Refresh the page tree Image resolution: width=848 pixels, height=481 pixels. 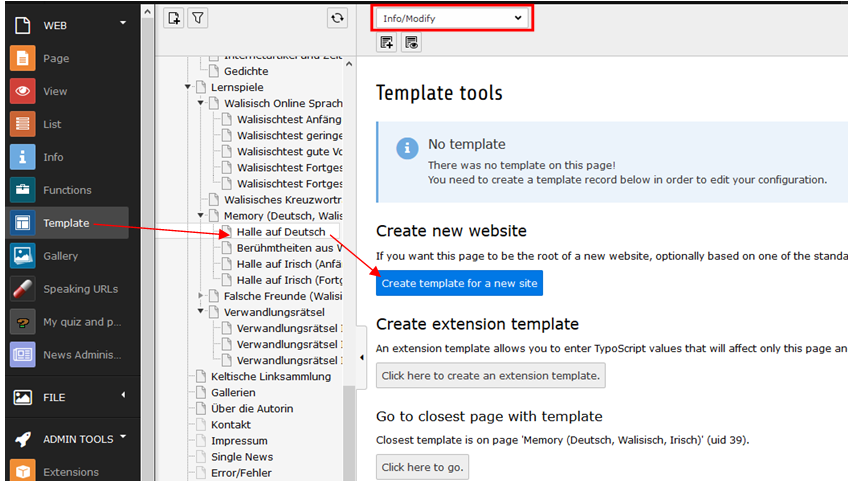(x=337, y=18)
